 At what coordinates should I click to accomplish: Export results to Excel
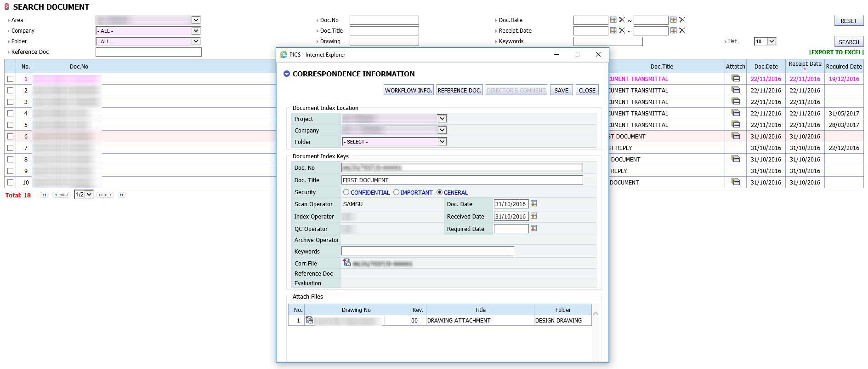pos(836,52)
